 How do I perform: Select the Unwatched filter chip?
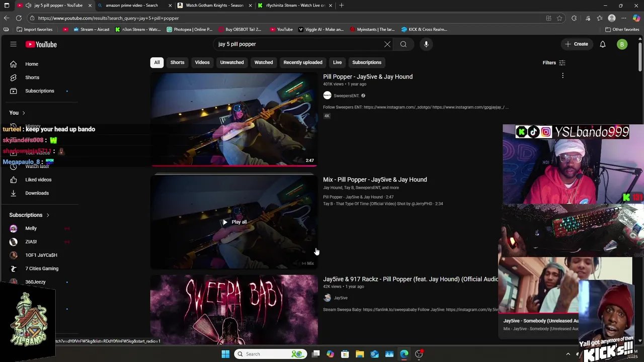tap(232, 62)
